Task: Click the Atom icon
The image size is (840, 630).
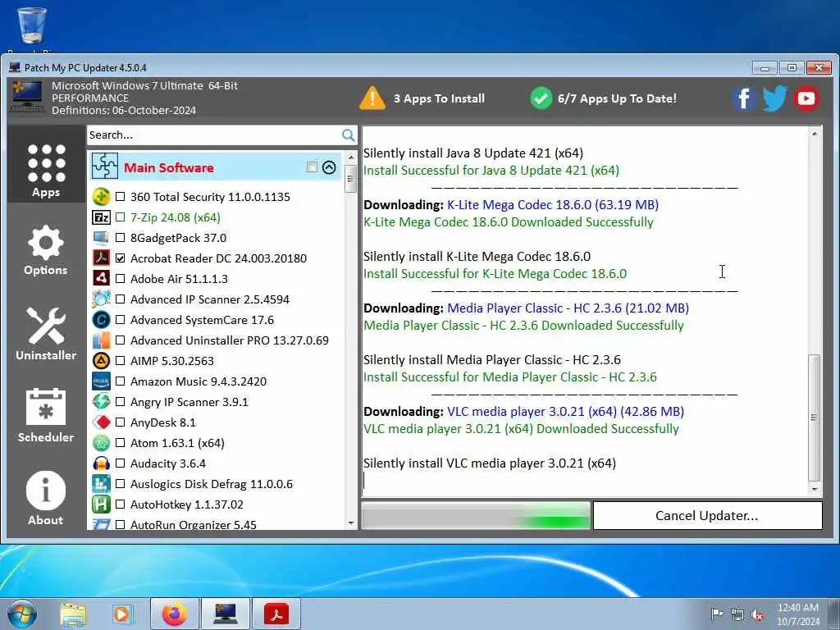Action: pos(101,442)
